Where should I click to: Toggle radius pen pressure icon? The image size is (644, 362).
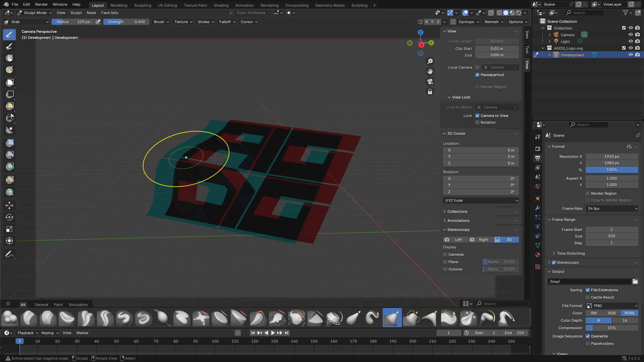[98, 22]
